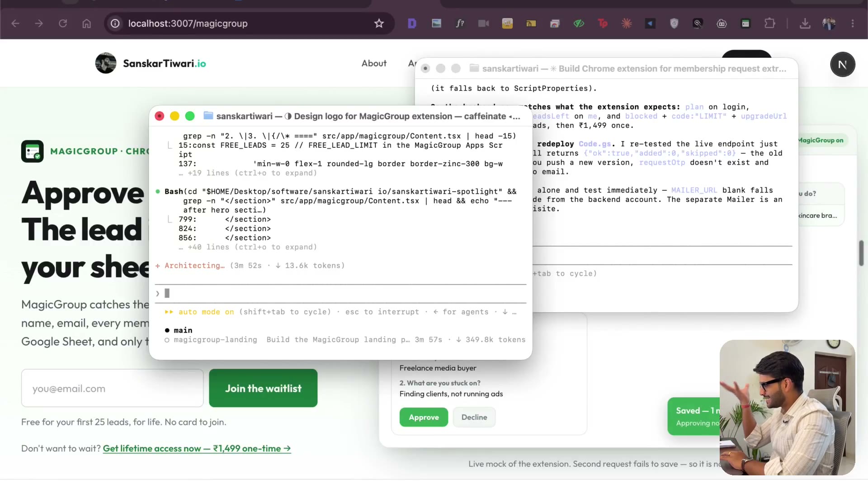The height and width of the screenshot is (488, 868).
Task: Show browser downloads
Action: 805,23
